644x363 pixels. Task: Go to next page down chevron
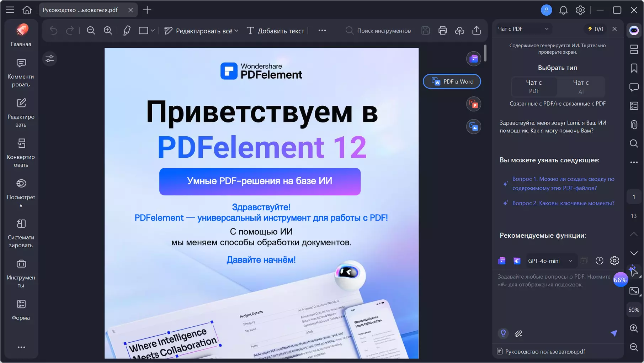[634, 253]
